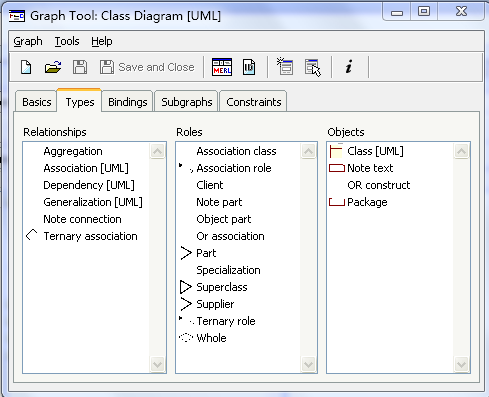Image resolution: width=489 pixels, height=397 pixels.
Task: Click the select type cursor icon
Action: [x=313, y=68]
